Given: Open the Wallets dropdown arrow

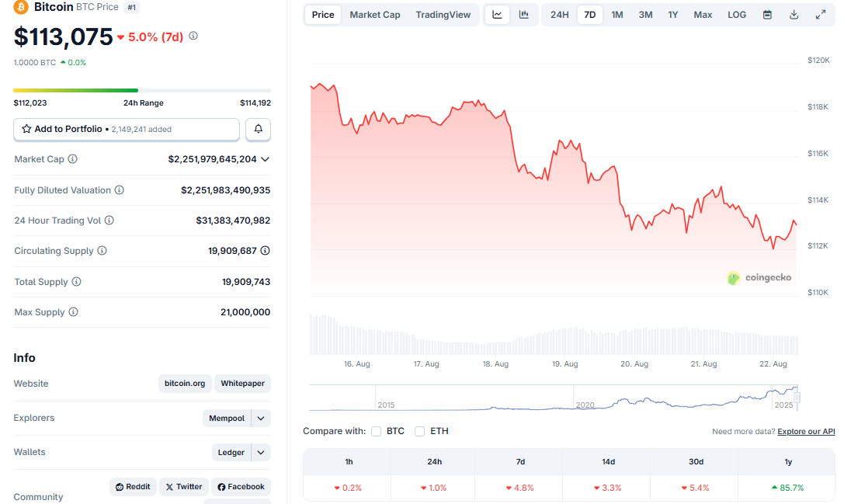Looking at the screenshot, I should [261, 453].
